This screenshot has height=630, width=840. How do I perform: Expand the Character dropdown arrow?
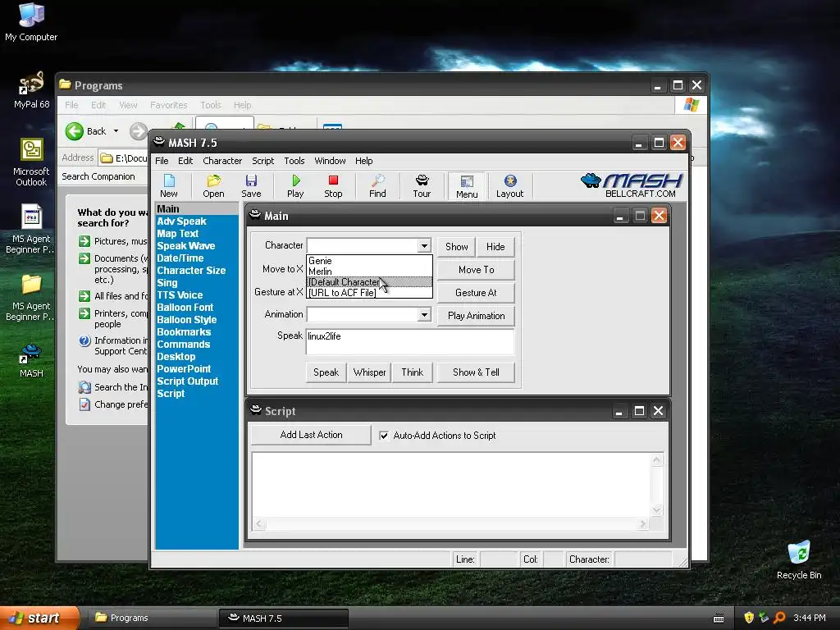pos(424,246)
